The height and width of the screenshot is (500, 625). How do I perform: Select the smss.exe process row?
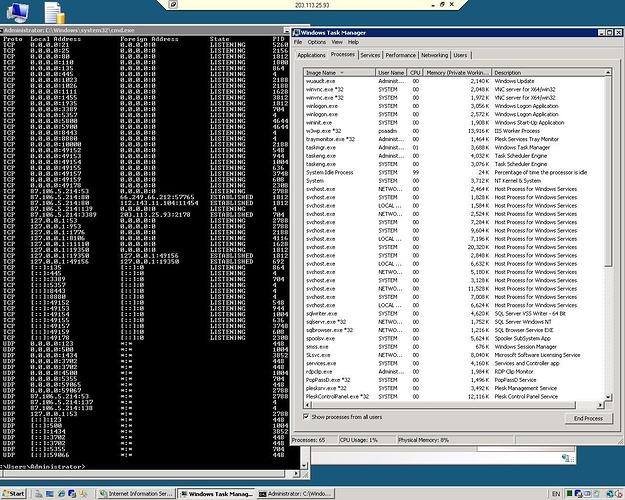[454, 347]
